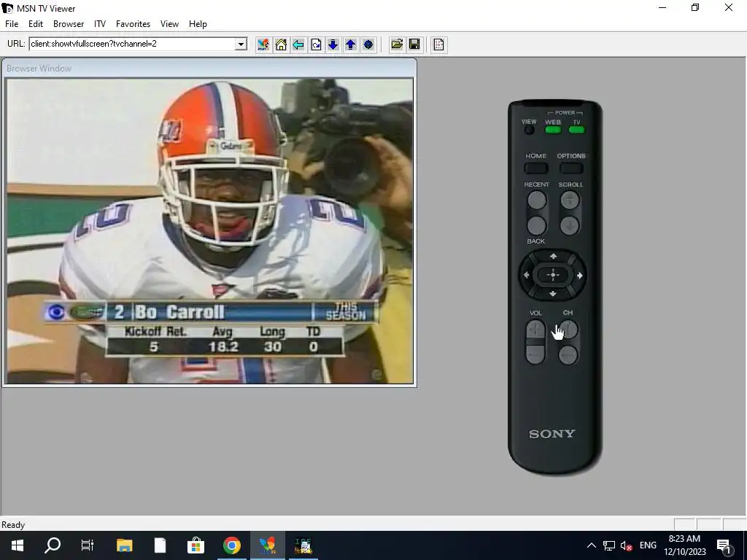Open a file using the open folder icon
The width and height of the screenshot is (747, 560).
point(397,44)
